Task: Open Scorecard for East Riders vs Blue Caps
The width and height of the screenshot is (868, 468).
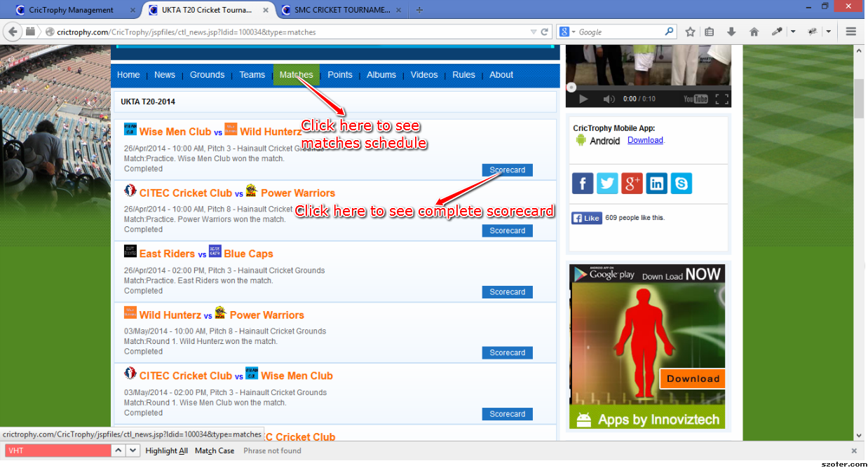Action: coord(507,292)
